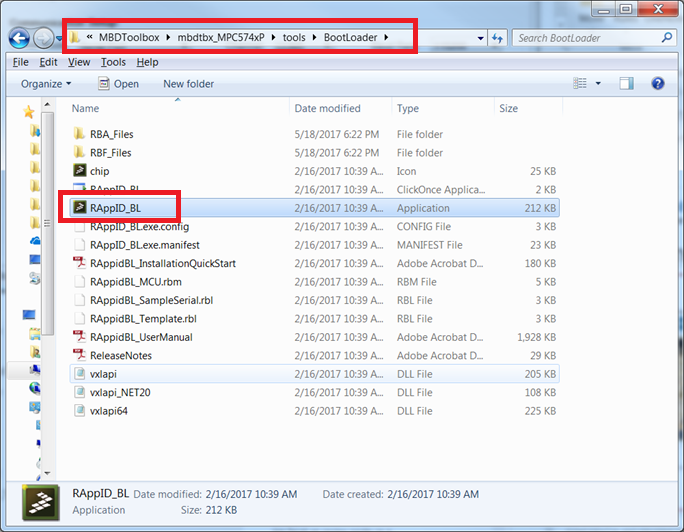Click the navigation pane scrollbar thumb
The height and width of the screenshot is (532, 684).
(x=47, y=223)
